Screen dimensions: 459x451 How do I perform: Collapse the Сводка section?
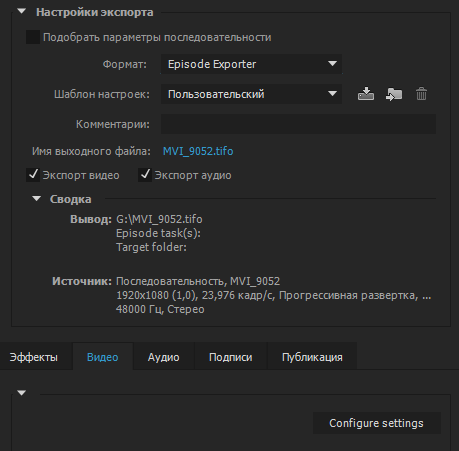pyautogui.click(x=36, y=199)
